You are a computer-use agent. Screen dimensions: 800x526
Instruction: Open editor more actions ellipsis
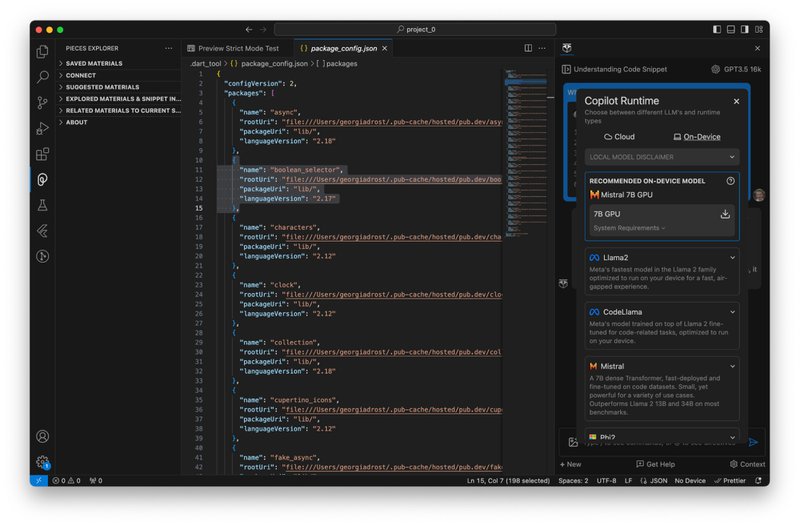pyautogui.click(x=542, y=48)
